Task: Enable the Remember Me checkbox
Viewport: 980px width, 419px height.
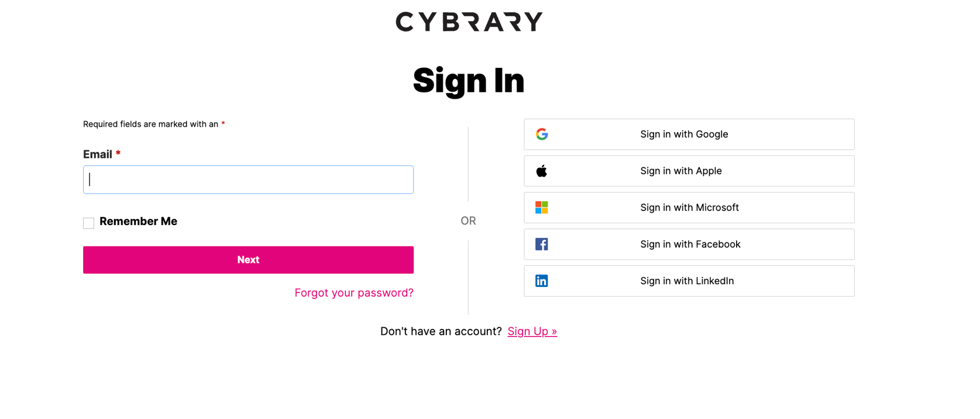Action: coord(88,223)
